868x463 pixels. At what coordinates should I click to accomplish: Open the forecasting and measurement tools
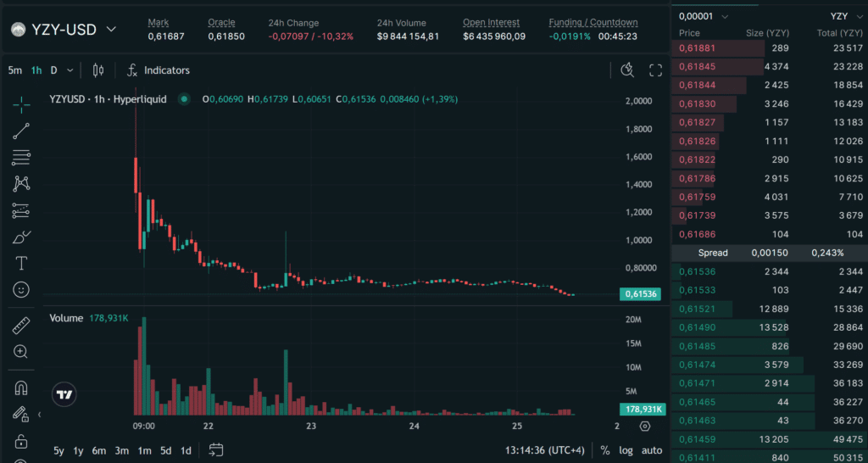[x=21, y=210]
